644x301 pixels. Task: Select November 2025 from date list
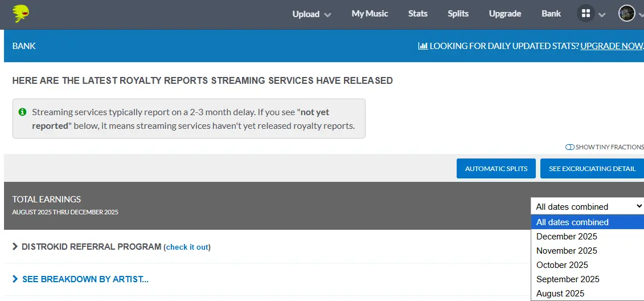[x=587, y=251]
